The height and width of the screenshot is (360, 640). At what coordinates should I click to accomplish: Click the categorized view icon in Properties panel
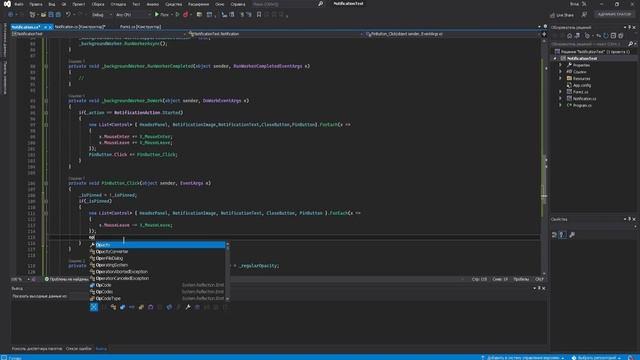coord(555,235)
